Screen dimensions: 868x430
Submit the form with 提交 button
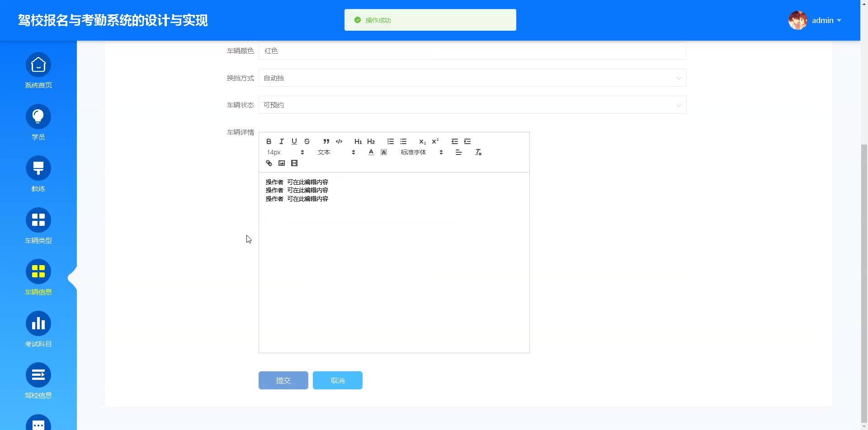tap(283, 380)
